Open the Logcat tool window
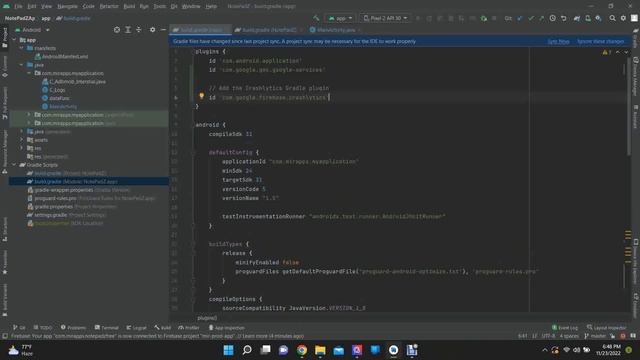Image resolution: width=640 pixels, height=360 pixels. coord(136,327)
